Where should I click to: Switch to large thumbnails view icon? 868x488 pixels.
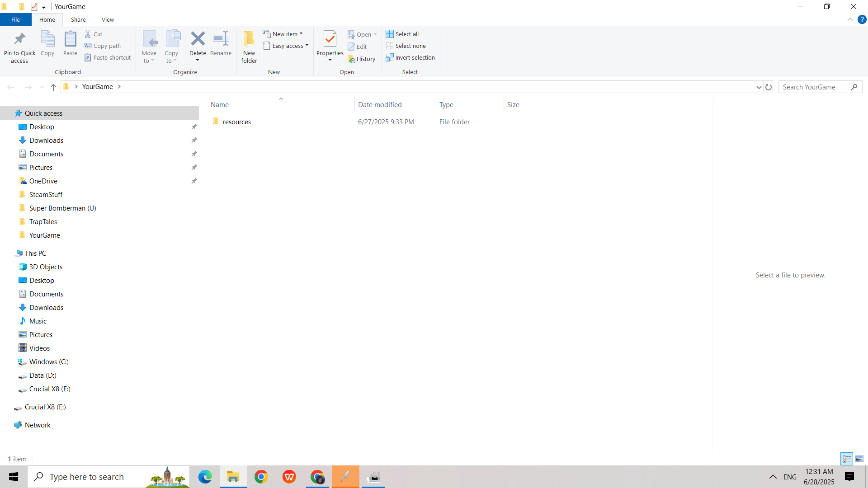click(859, 459)
